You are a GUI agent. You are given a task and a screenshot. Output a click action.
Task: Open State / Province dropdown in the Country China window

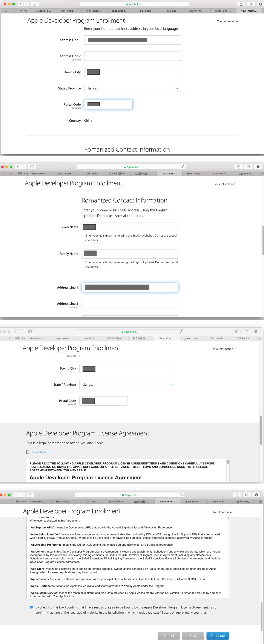(x=132, y=88)
